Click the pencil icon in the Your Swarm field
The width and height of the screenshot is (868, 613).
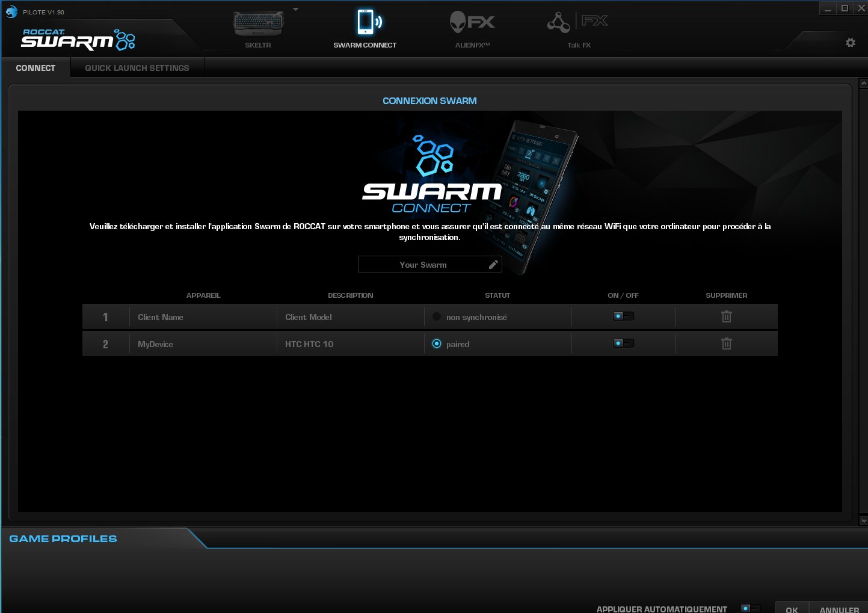coord(493,264)
